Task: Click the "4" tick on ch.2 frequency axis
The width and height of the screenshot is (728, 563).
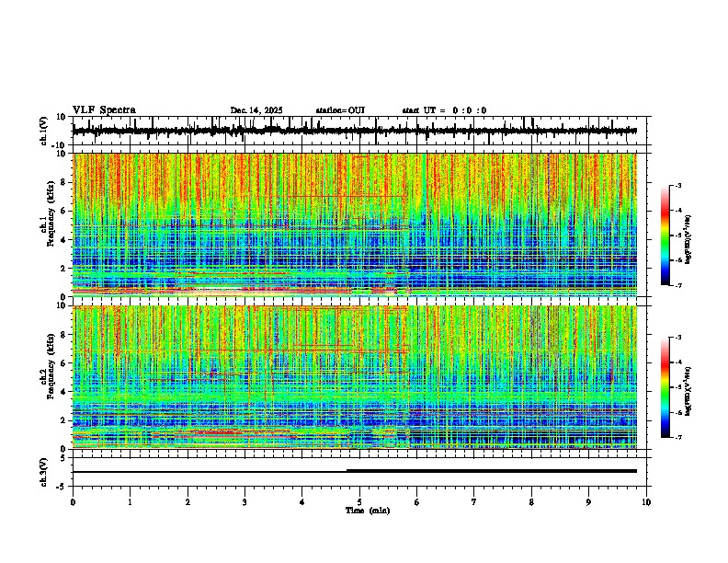Action: point(63,392)
